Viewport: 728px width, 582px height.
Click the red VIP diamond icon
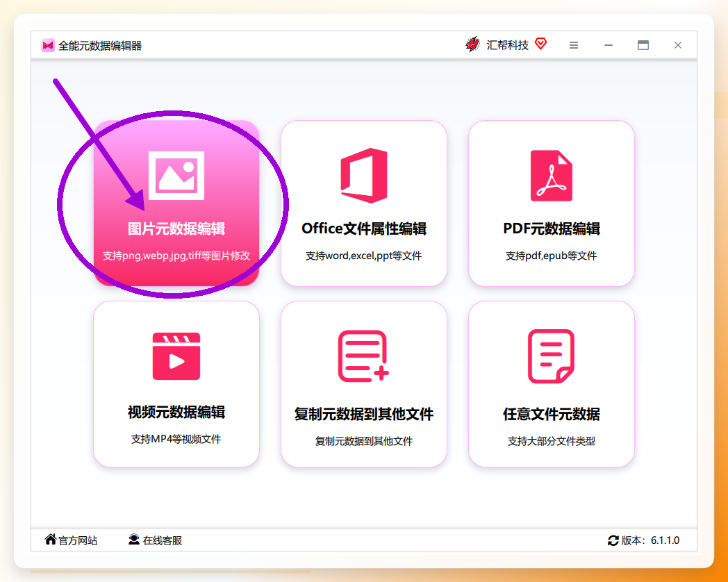click(x=540, y=44)
